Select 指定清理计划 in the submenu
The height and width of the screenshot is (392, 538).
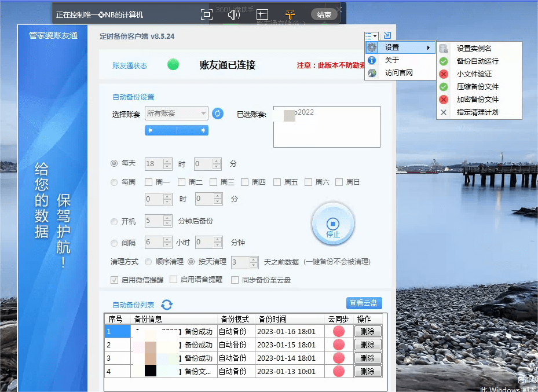click(x=480, y=112)
